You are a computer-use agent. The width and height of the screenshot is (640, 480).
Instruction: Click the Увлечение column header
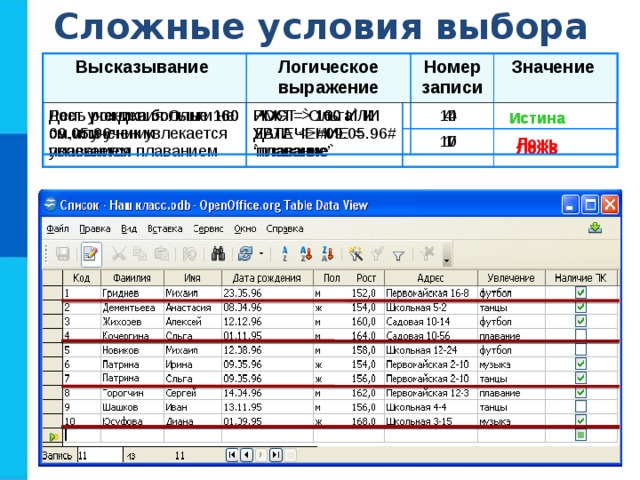click(x=511, y=278)
